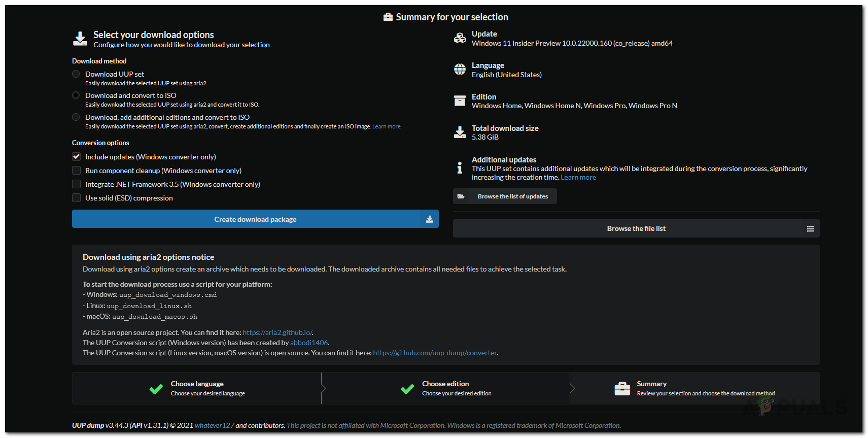Go to the Choose language step
This screenshot has width=868, height=438.
[197, 388]
